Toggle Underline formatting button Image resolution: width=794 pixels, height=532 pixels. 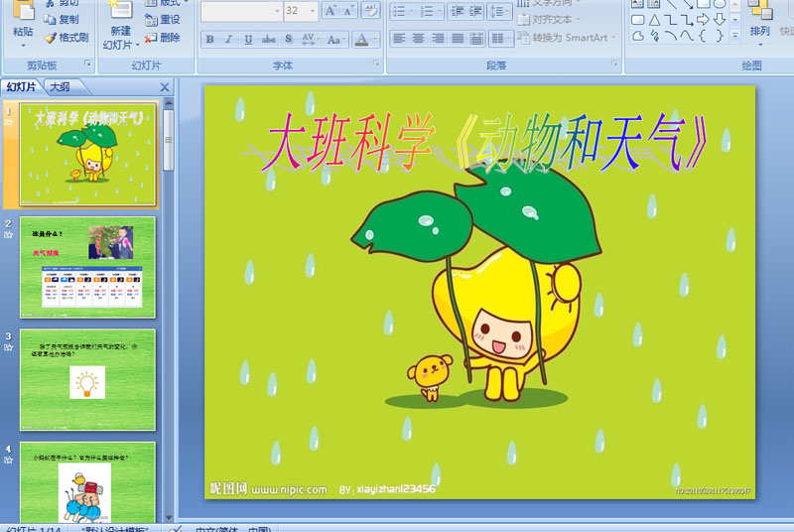pos(248,39)
